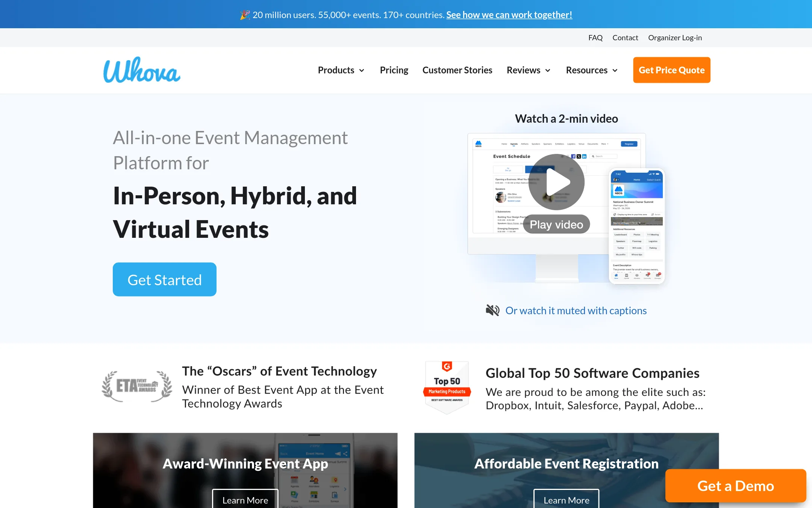Click the party popper emoji in banner
The image size is (812, 508).
[x=245, y=15]
